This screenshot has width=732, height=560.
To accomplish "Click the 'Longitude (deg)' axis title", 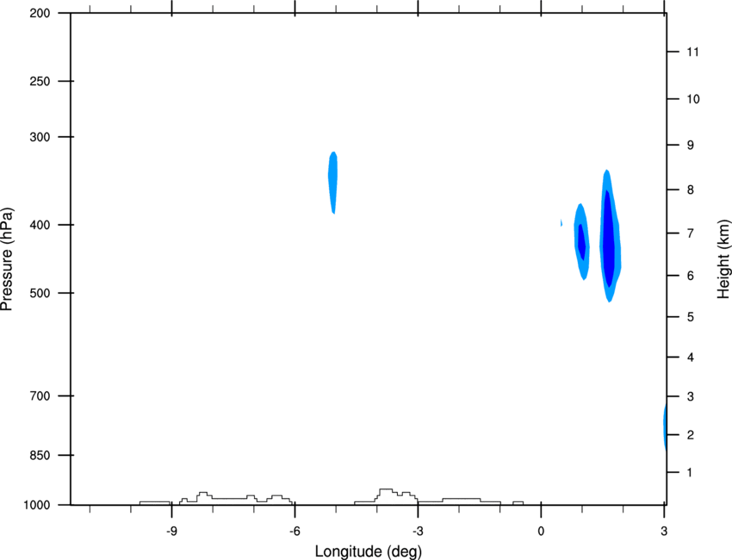I will coord(369,551).
